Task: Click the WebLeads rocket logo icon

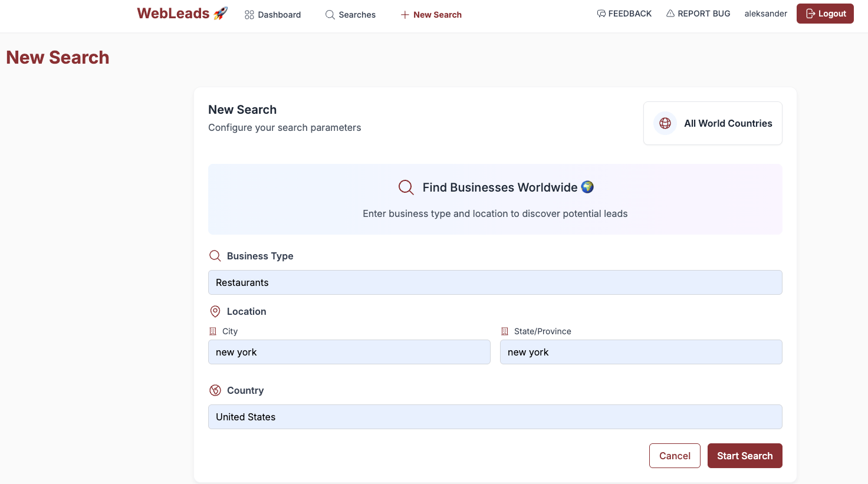Action: pos(221,14)
